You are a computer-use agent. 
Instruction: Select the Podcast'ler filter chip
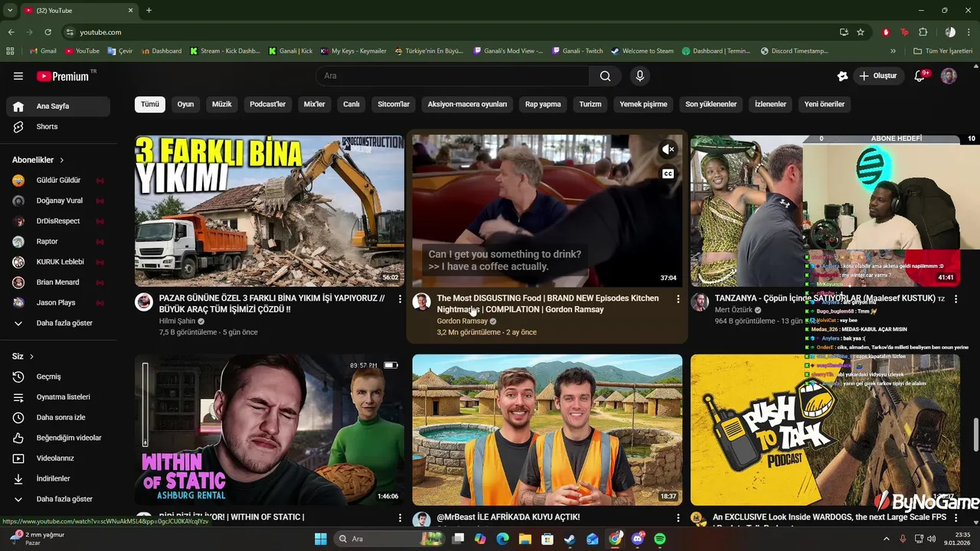point(268,104)
